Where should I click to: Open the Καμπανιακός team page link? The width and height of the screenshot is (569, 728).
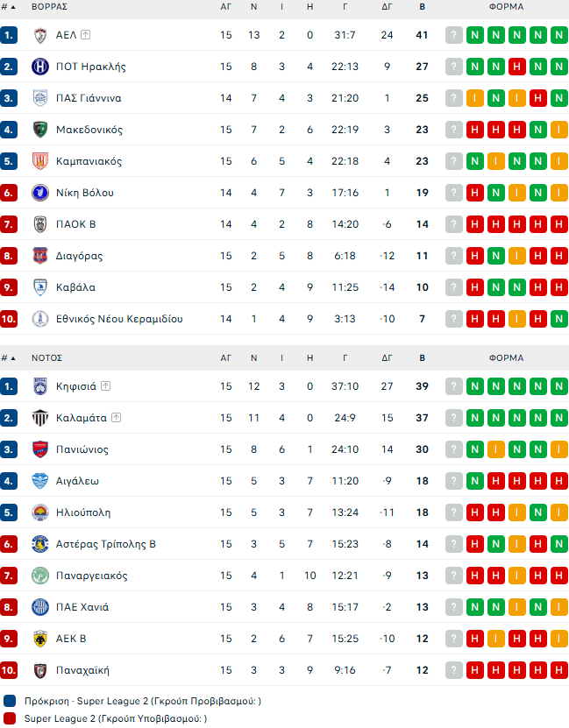pos(89,161)
